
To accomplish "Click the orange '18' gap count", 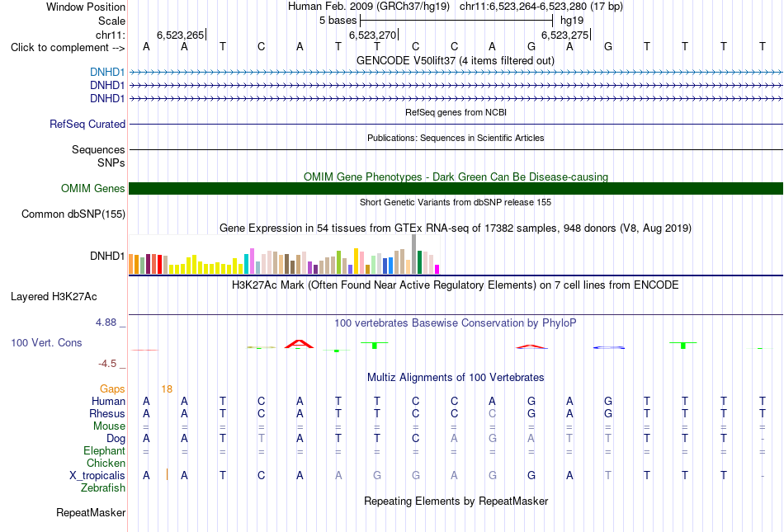I will pyautogui.click(x=167, y=388).
